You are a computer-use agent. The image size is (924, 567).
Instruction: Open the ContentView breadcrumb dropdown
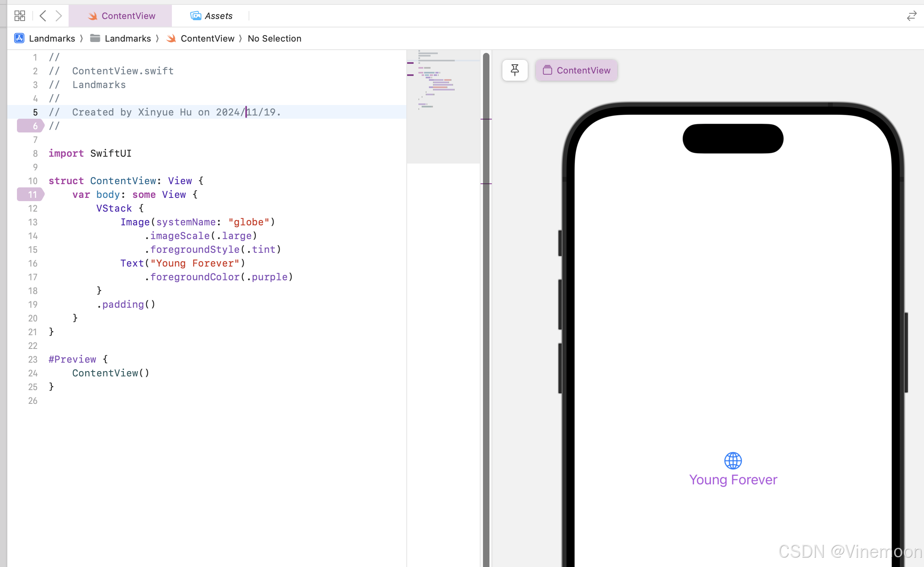click(x=207, y=38)
